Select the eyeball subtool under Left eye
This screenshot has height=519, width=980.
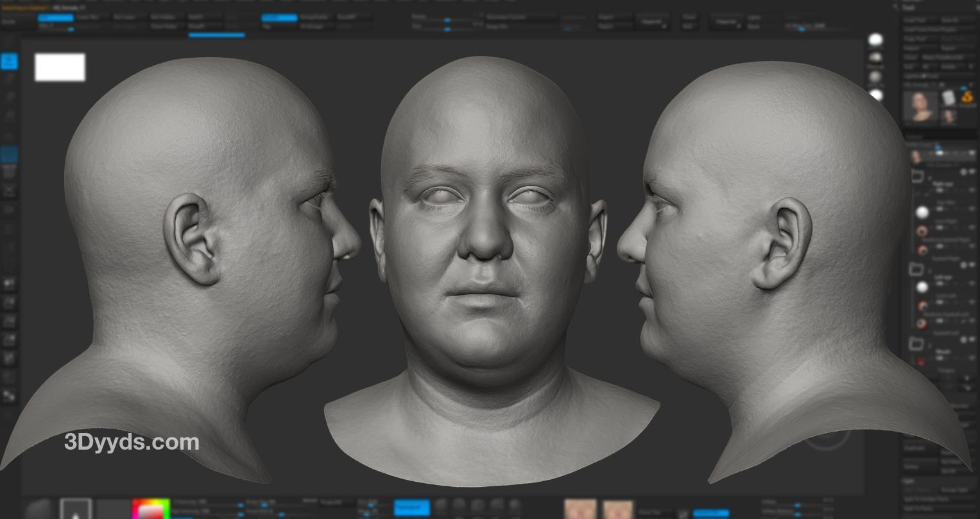click(922, 306)
